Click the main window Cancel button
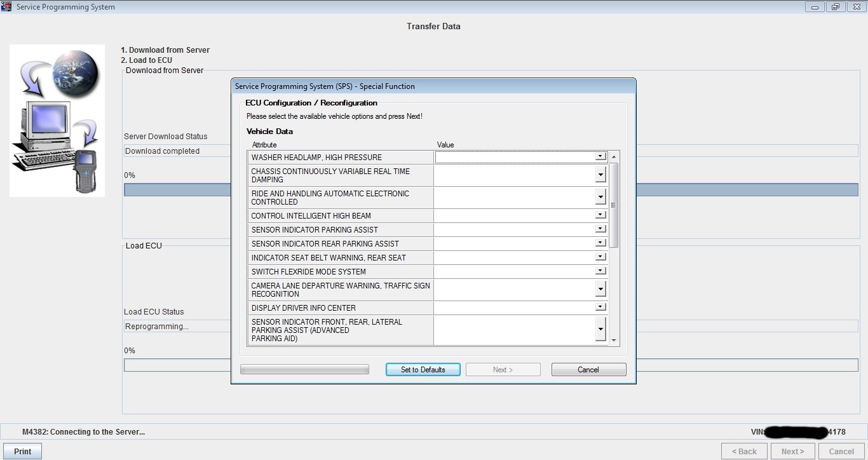Screen dimensions: 868x460 pos(841,451)
